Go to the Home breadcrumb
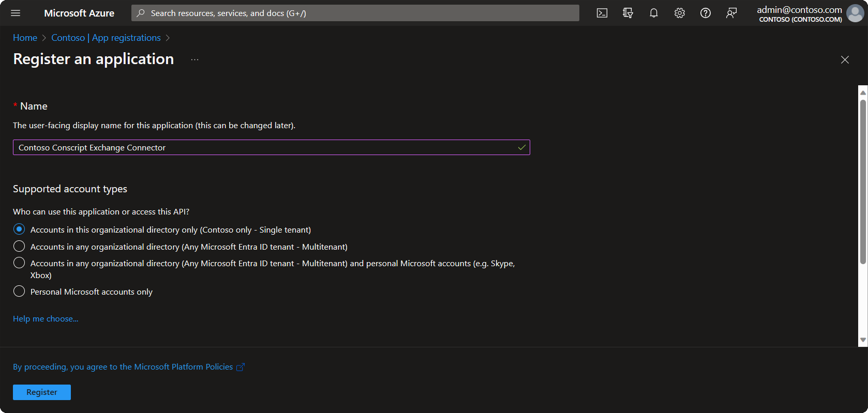868x413 pixels. [x=25, y=38]
